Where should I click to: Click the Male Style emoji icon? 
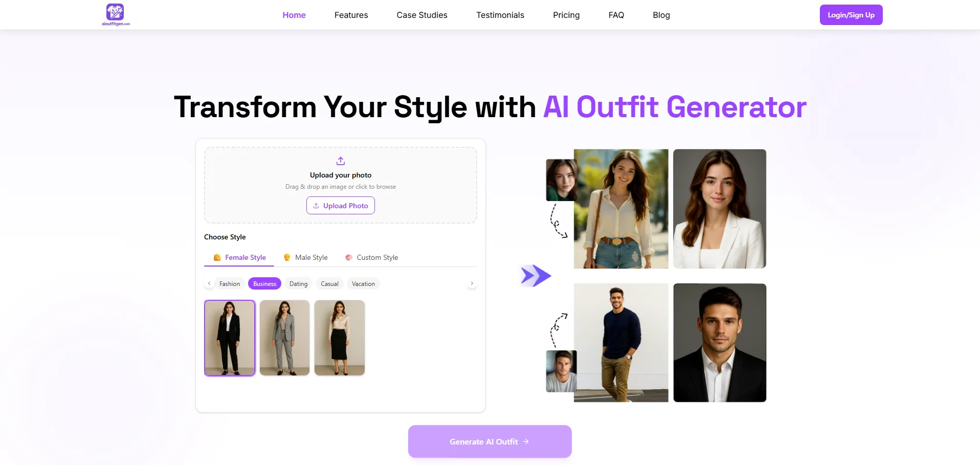[x=287, y=257]
